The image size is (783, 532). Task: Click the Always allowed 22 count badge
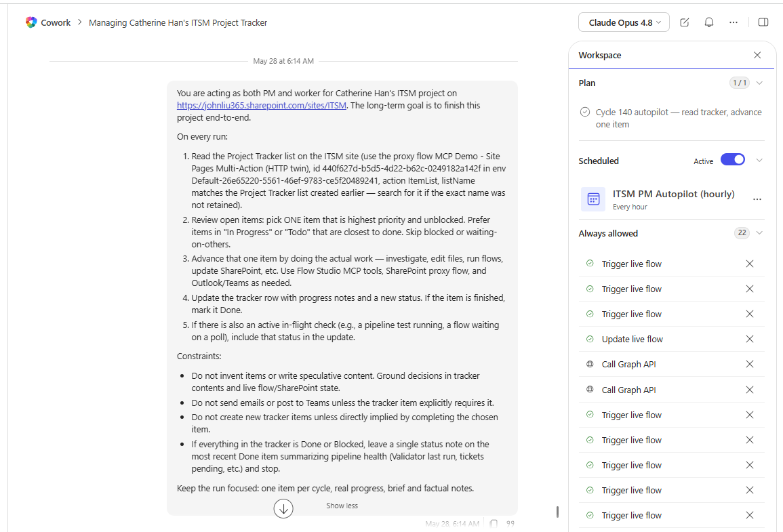pyautogui.click(x=742, y=232)
